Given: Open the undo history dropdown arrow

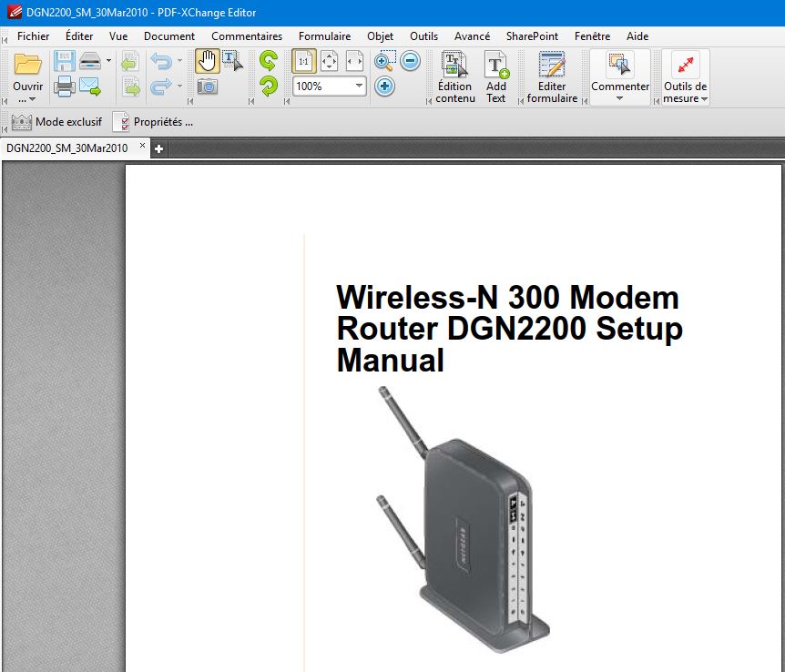Looking at the screenshot, I should coord(179,61).
